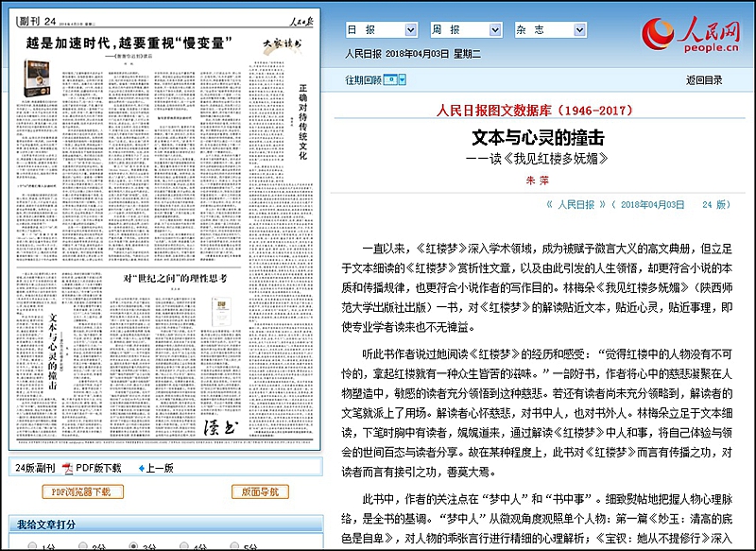The width and height of the screenshot is (756, 551).
Task: Select the 2分 rating radio button
Action: pyautogui.click(x=83, y=545)
